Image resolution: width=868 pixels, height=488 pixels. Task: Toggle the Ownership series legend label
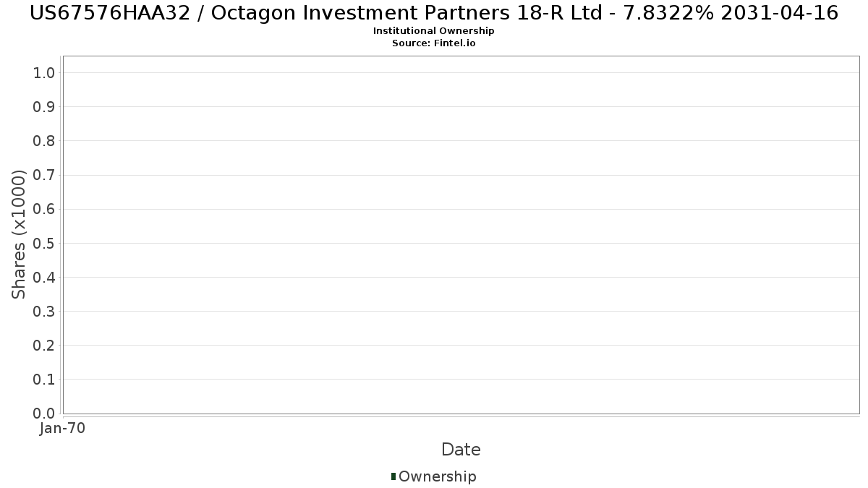click(437, 476)
